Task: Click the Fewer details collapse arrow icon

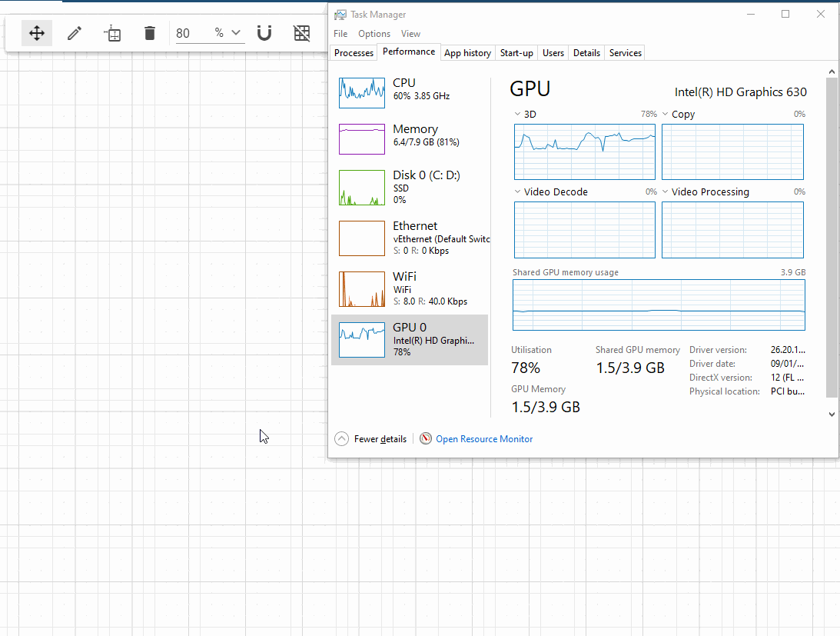Action: point(341,438)
